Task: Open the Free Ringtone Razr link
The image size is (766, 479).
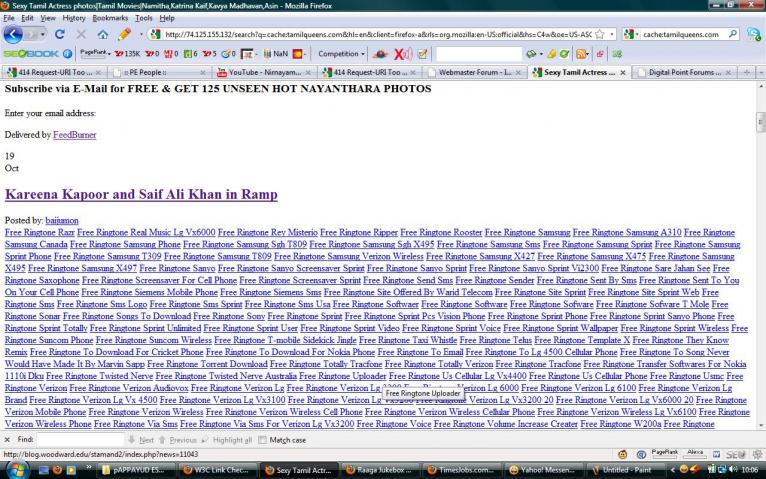Action: click(x=40, y=232)
